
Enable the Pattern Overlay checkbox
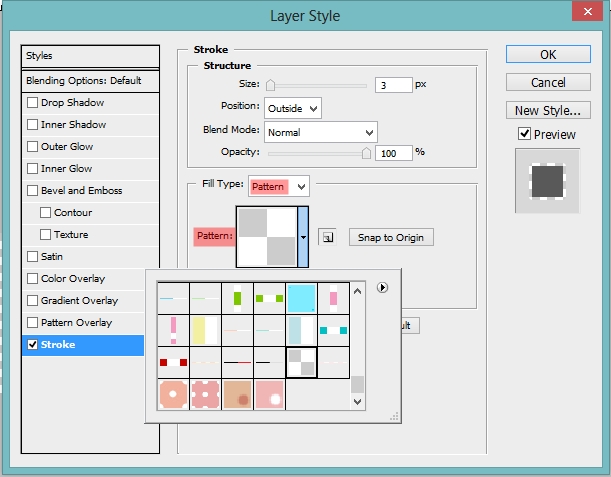(32, 323)
